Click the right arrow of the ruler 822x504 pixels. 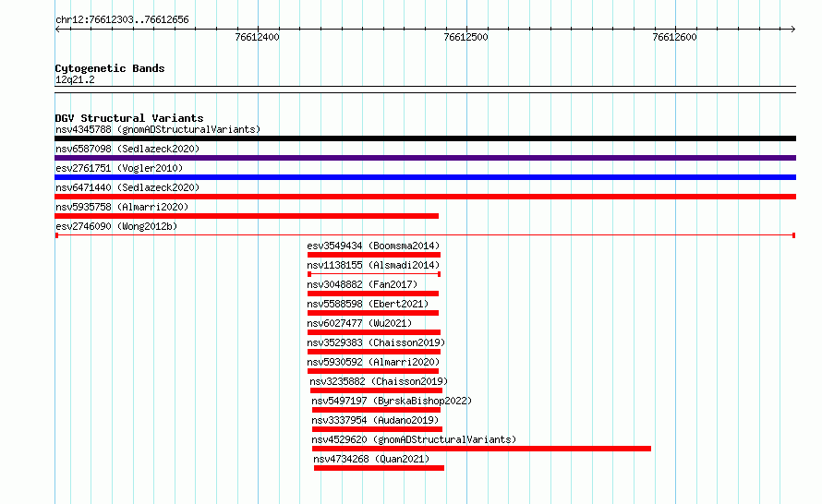(x=793, y=30)
